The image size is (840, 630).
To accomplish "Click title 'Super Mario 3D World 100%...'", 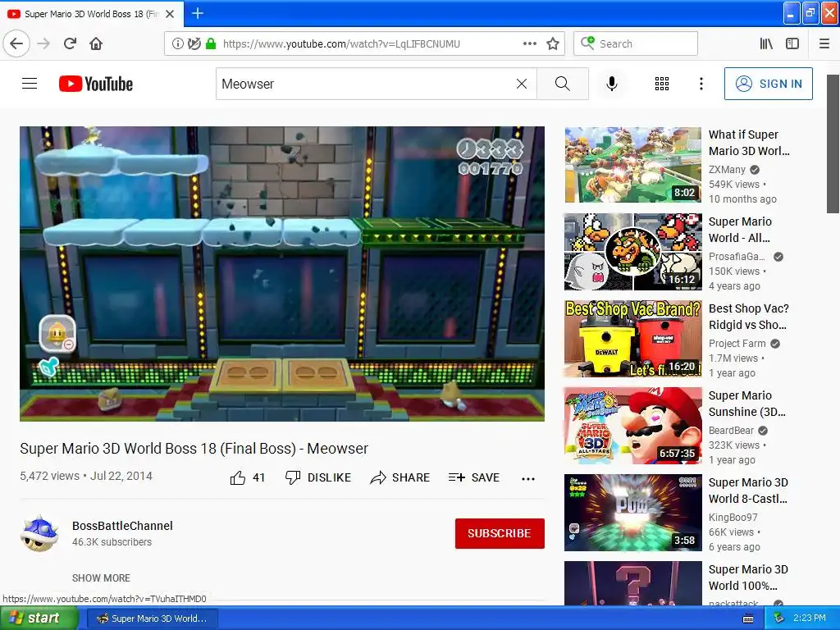I will [748, 577].
